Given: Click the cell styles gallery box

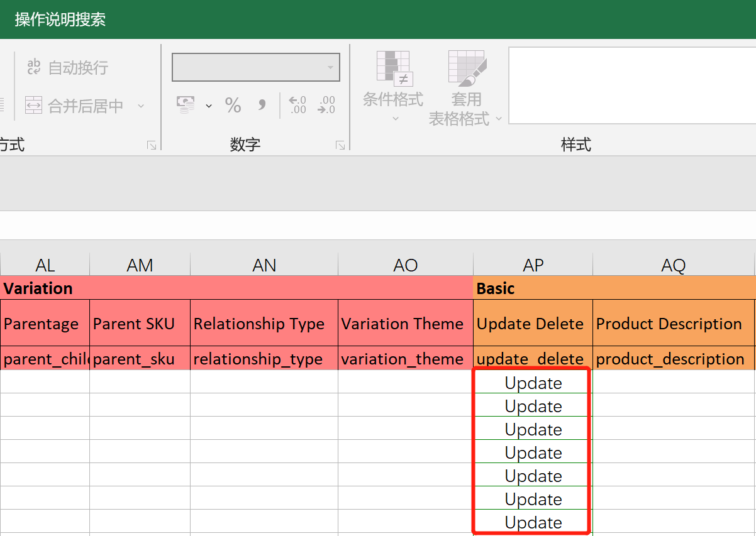Looking at the screenshot, I should [x=632, y=85].
